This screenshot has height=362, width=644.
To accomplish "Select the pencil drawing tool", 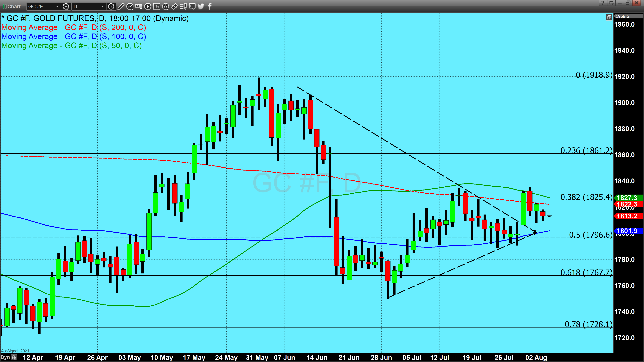I will point(121,7).
